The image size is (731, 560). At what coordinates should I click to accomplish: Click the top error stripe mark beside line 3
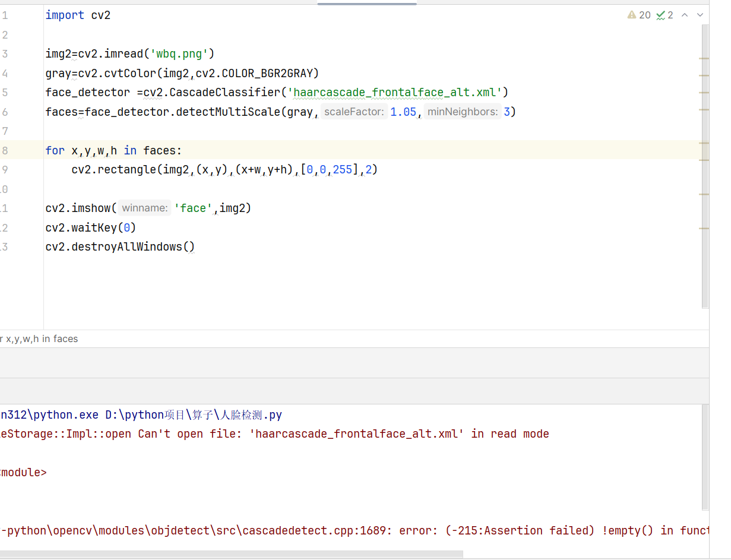[x=705, y=58]
